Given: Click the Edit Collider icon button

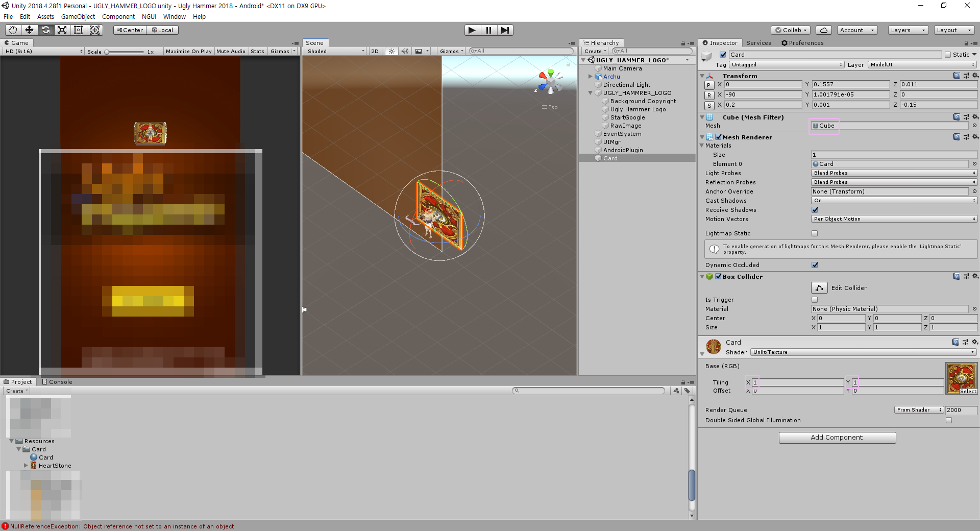Looking at the screenshot, I should pyautogui.click(x=819, y=288).
